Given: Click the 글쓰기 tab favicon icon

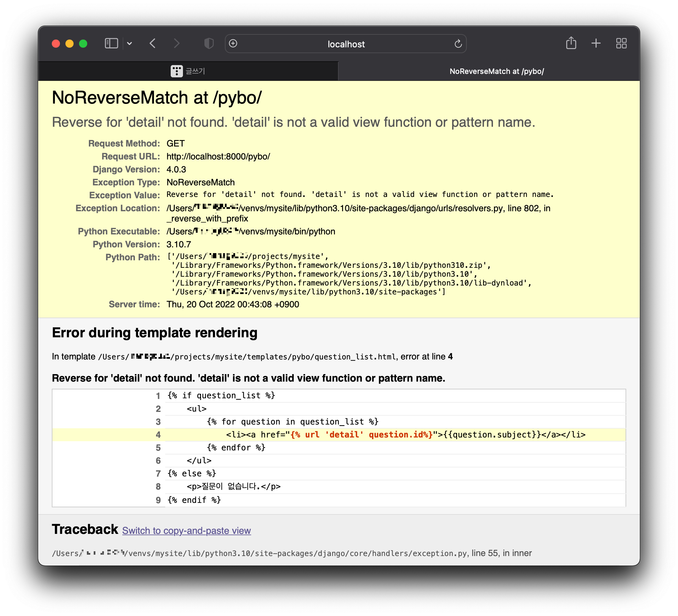Looking at the screenshot, I should tap(176, 71).
